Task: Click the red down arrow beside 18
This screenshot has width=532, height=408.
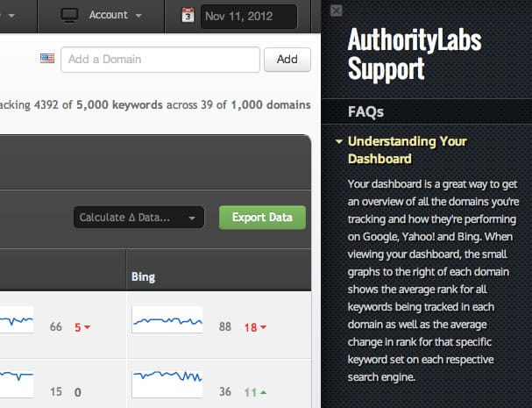Action: click(263, 327)
